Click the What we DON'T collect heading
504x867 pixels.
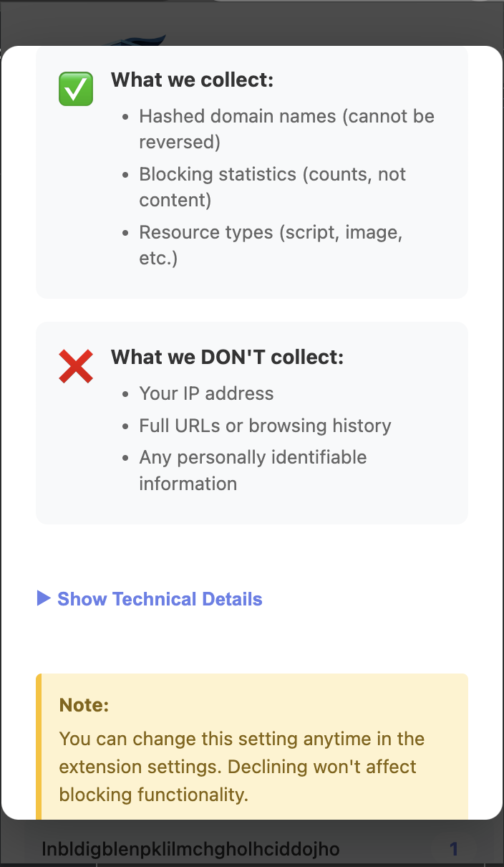pyautogui.click(x=227, y=357)
